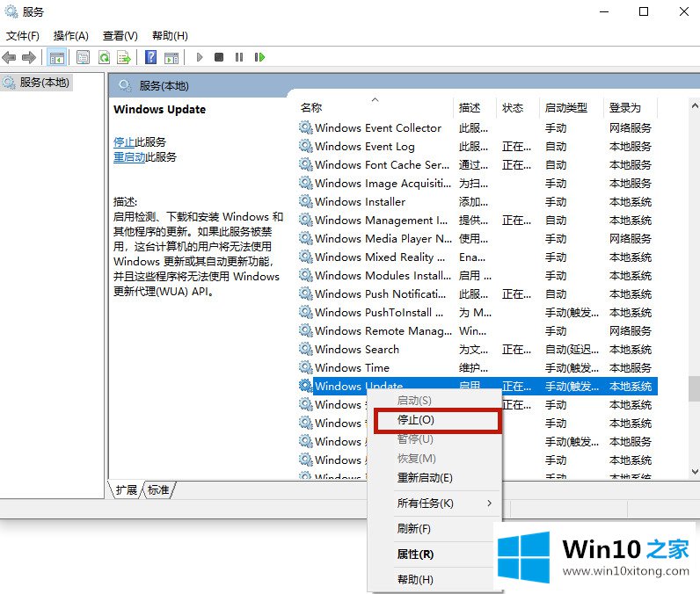Click the Export List toolbar icon
The width and height of the screenshot is (700, 594).
click(x=124, y=57)
